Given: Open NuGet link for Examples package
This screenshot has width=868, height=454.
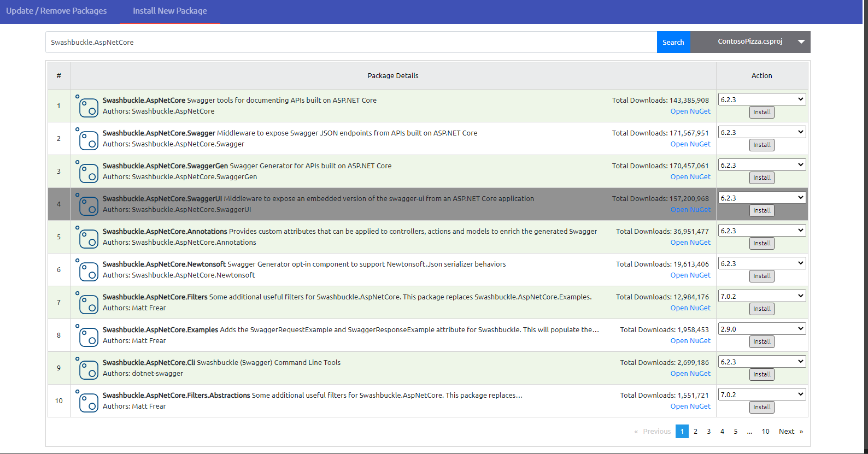Looking at the screenshot, I should [x=690, y=341].
